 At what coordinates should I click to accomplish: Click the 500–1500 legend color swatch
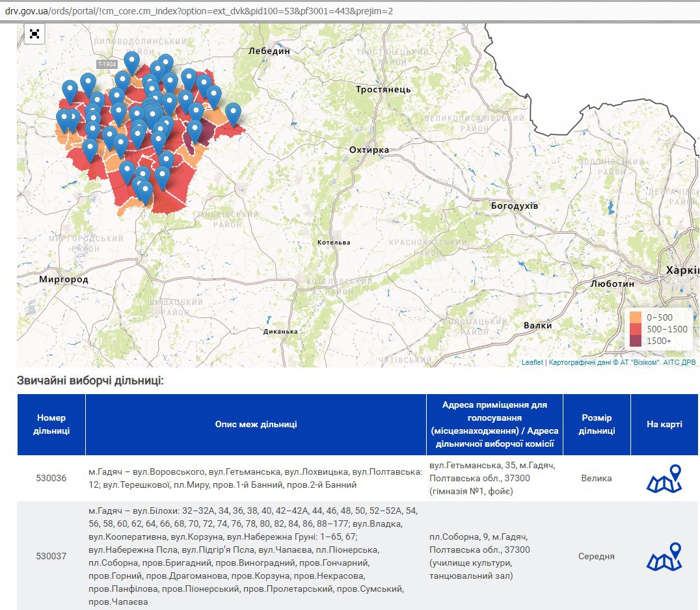635,329
